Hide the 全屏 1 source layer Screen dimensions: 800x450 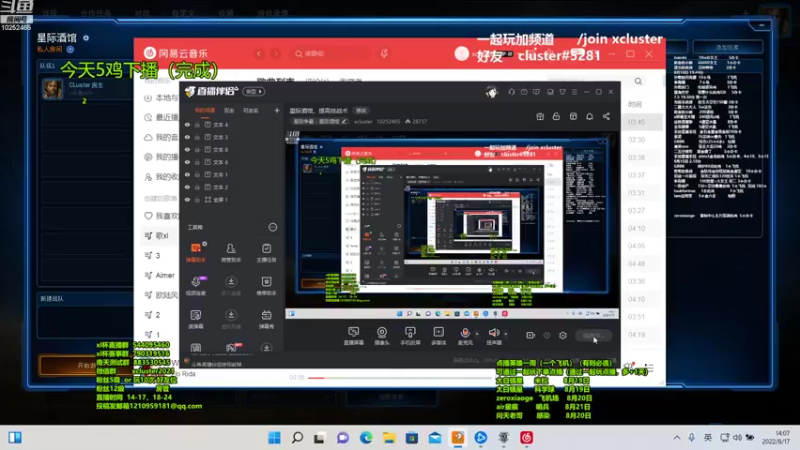[187, 199]
